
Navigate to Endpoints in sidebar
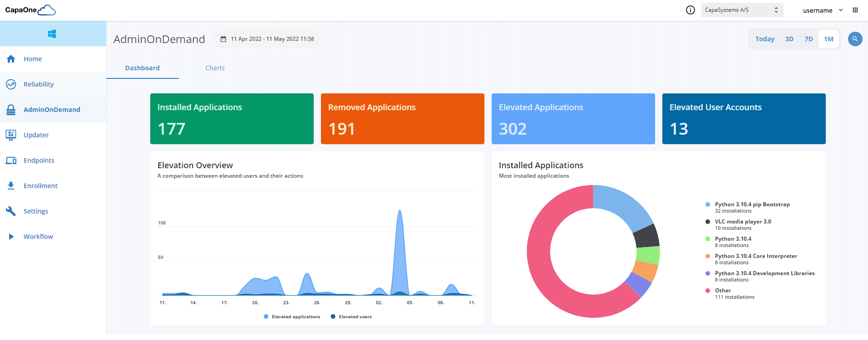tap(53, 160)
